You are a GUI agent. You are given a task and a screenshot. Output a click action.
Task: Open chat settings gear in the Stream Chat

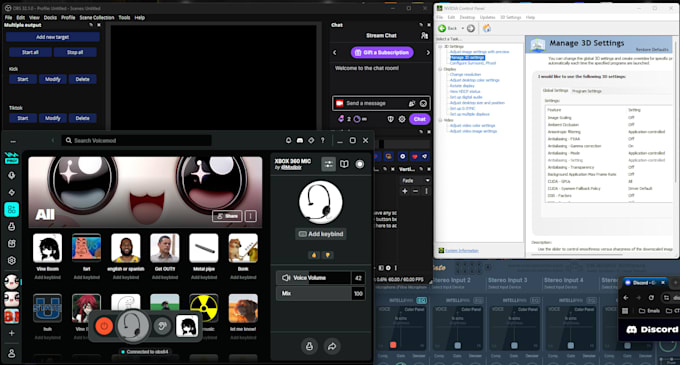(x=402, y=119)
